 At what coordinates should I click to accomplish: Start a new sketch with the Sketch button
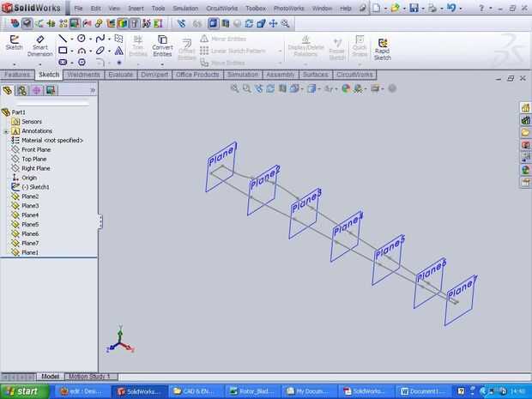click(x=15, y=43)
